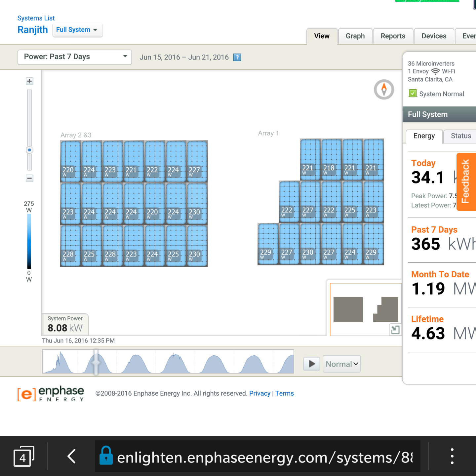Click the compass orientation icon

[x=383, y=90]
